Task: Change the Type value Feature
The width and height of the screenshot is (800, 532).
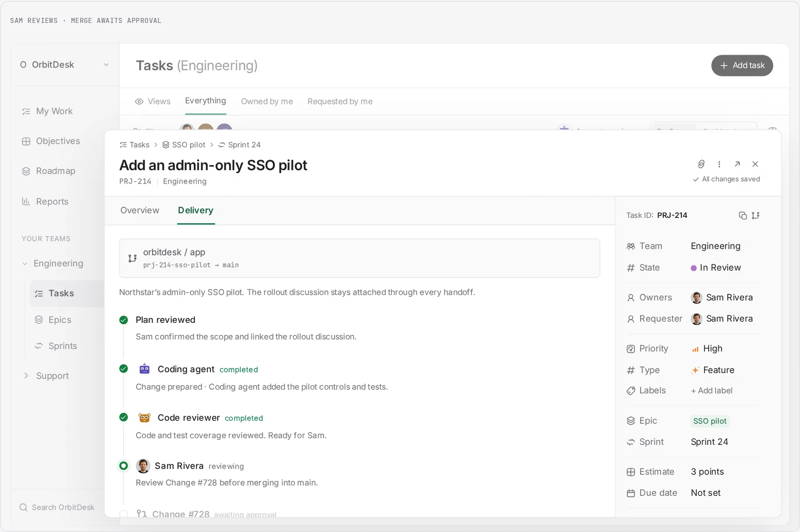Action: click(713, 370)
